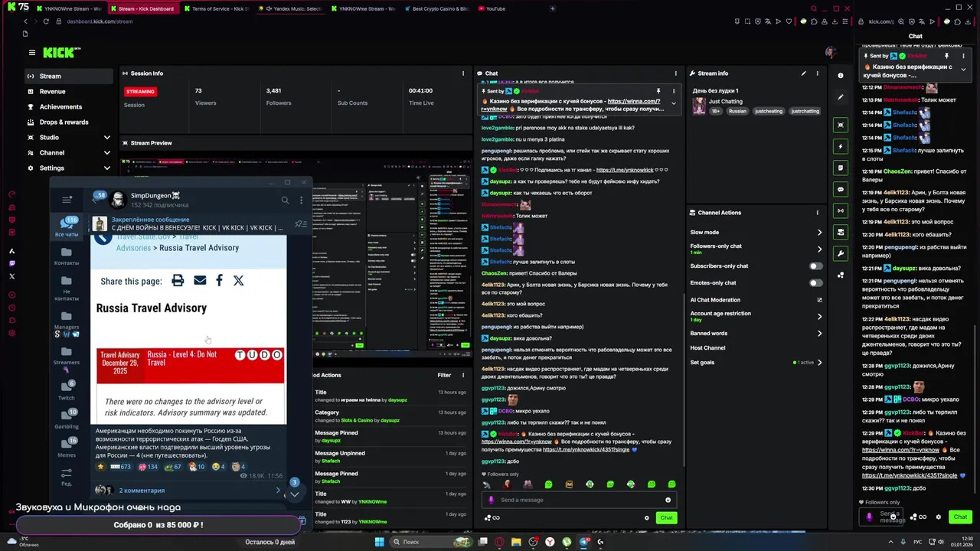Switch to the Terms of Service browser tab

pos(218,8)
